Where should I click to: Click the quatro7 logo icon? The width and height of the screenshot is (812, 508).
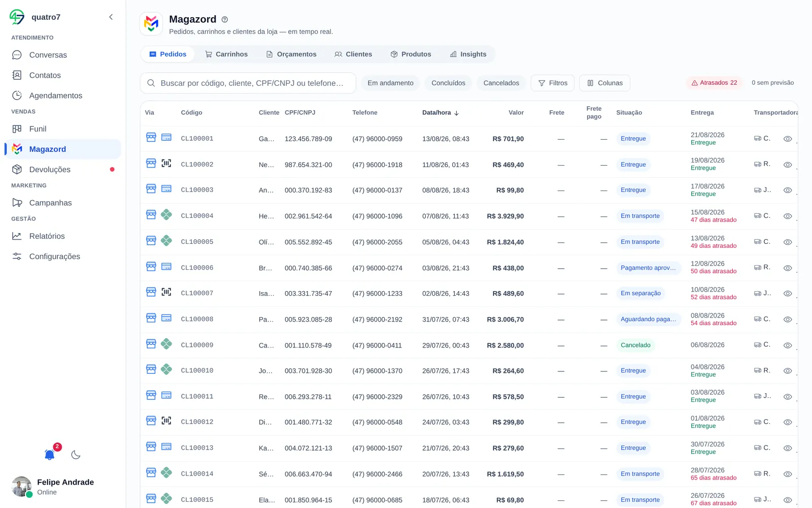coord(17,17)
